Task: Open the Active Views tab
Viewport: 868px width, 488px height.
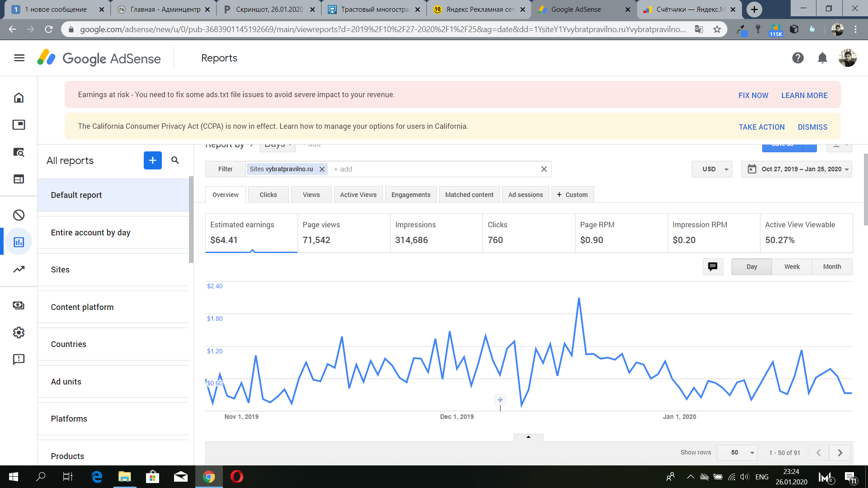Action: point(358,195)
